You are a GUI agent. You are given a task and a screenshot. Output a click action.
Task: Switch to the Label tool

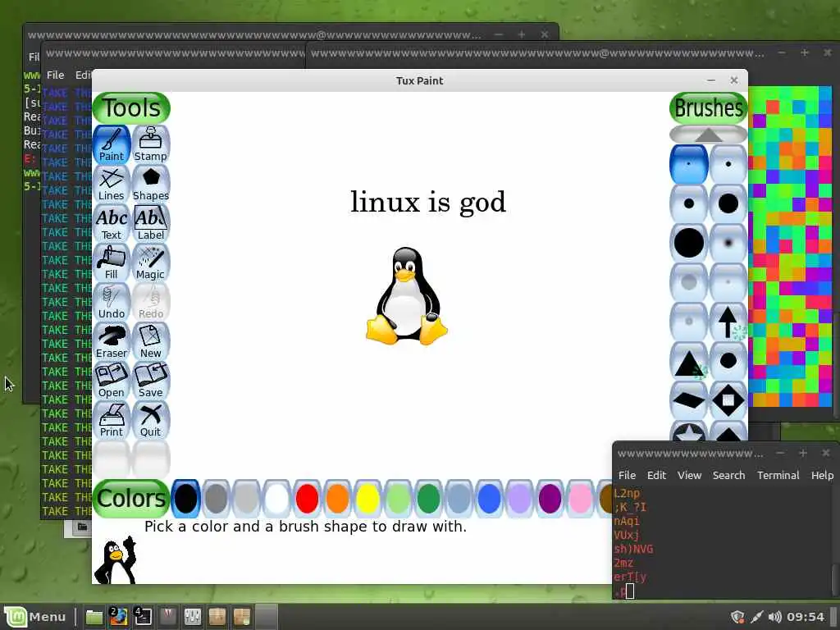coord(151,223)
